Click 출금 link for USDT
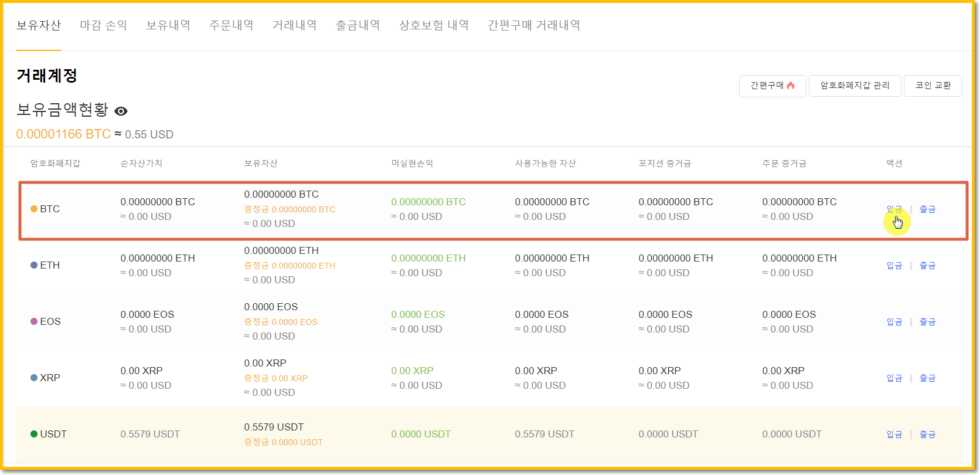The height and width of the screenshot is (475, 980). tap(927, 435)
